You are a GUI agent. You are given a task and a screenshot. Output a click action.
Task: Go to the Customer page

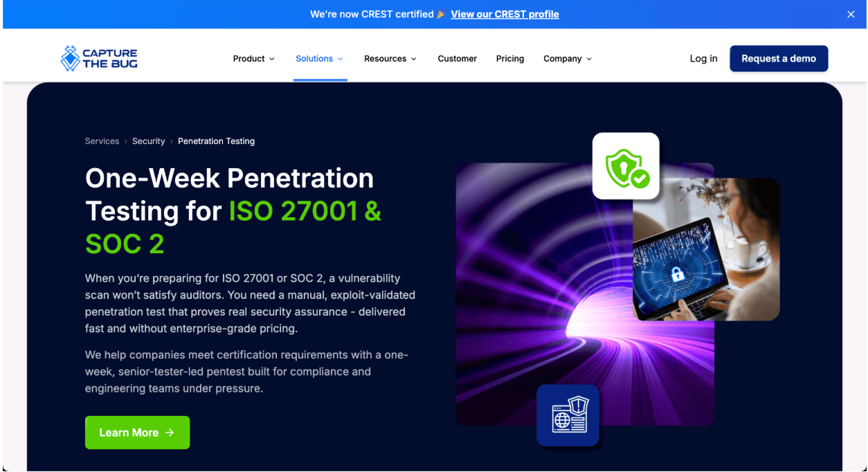click(457, 59)
